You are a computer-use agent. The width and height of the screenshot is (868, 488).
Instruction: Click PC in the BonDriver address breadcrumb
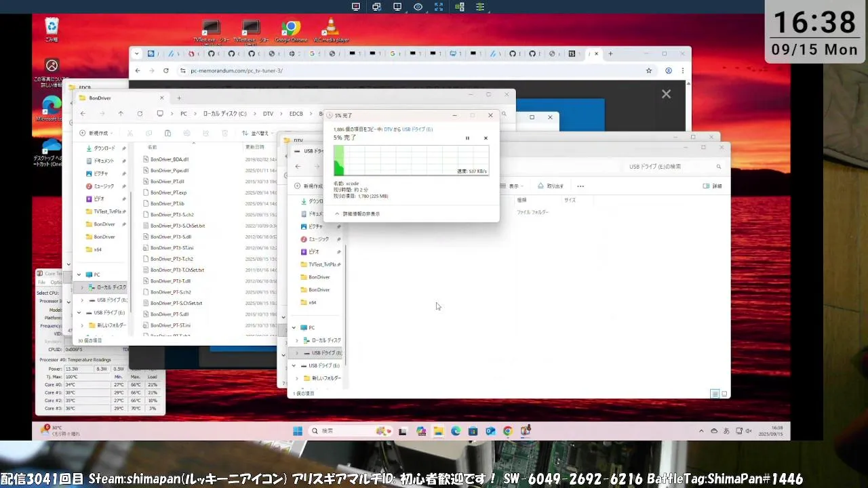coord(184,114)
